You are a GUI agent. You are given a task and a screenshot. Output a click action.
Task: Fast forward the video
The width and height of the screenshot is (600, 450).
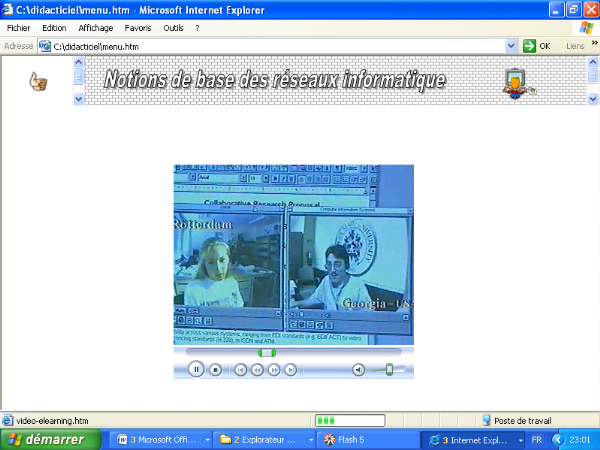tap(274, 370)
